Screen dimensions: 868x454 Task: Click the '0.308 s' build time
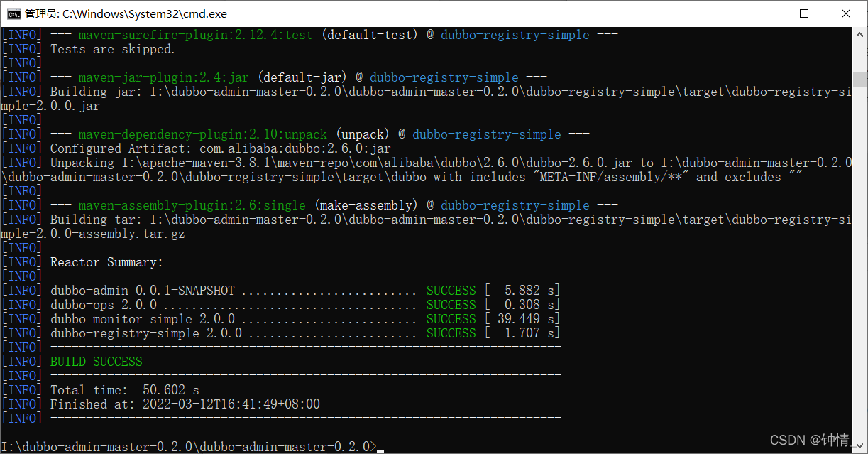[529, 305]
